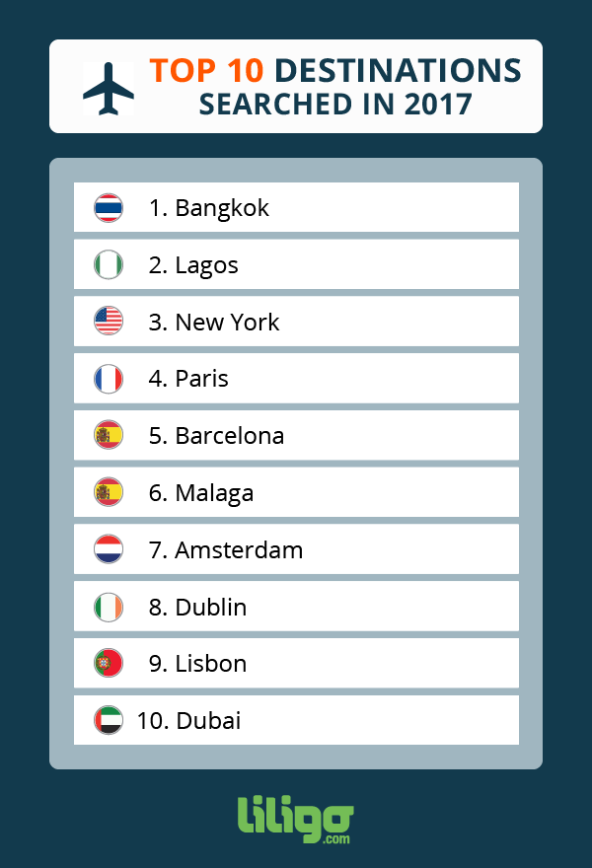
Task: Select the 7. Amsterdam text
Action: tap(226, 550)
